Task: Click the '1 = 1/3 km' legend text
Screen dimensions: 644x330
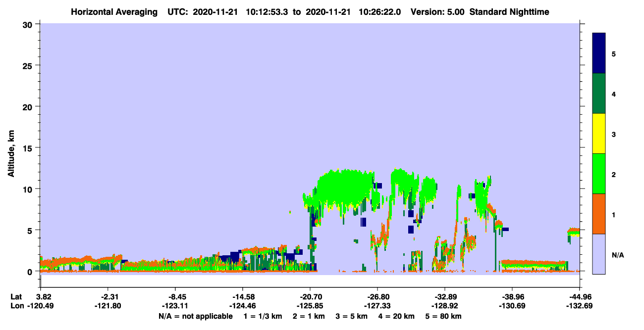Action: [263, 316]
